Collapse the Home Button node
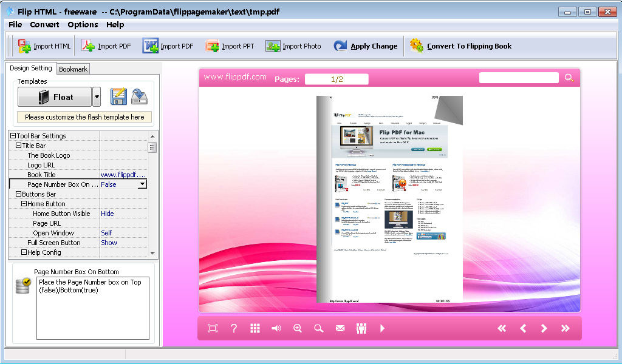622x364 pixels. (x=24, y=204)
